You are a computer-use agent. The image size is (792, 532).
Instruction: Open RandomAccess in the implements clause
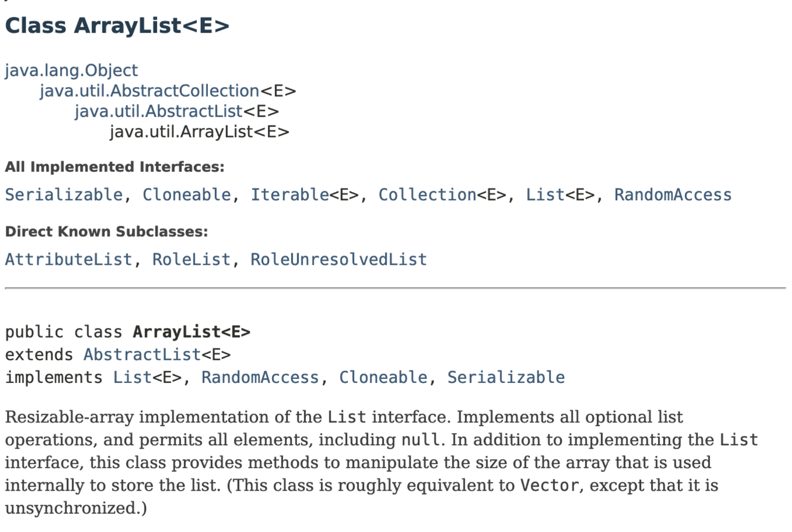pos(260,377)
